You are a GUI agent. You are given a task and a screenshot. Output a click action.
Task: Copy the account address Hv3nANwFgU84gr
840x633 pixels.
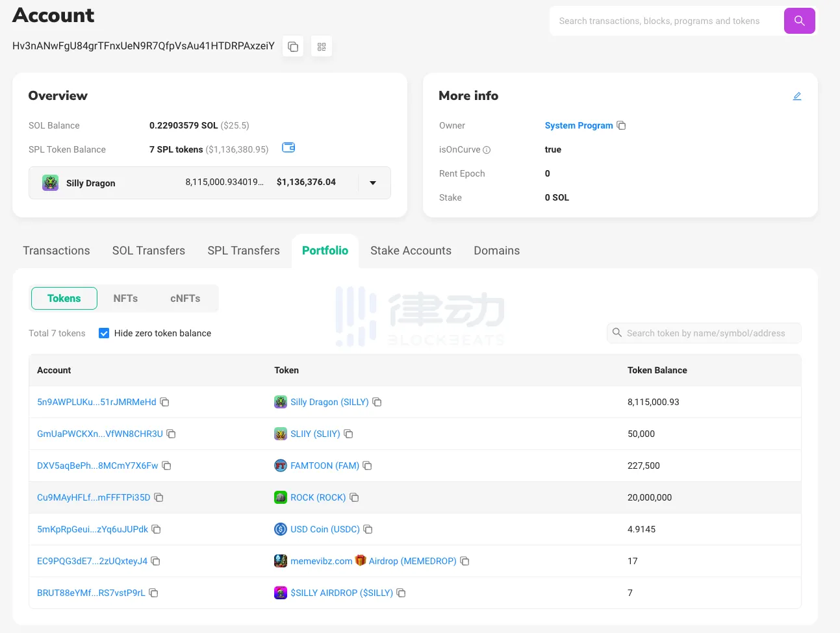292,46
